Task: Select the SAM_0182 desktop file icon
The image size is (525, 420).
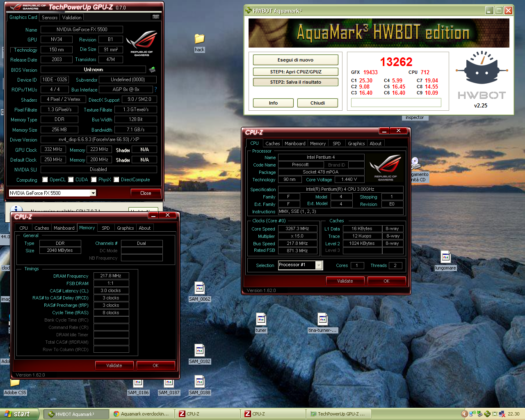Action: (200, 351)
